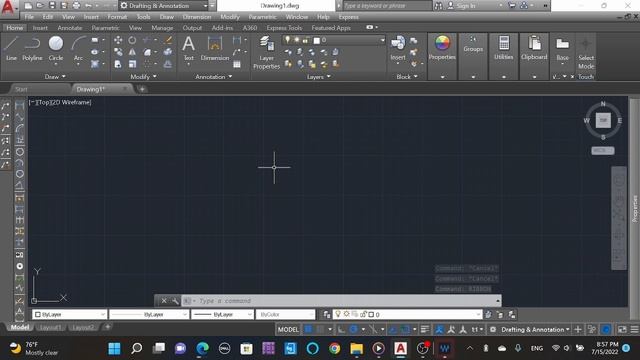This screenshot has width=640, height=360.
Task: Expand the Draw panel dropdown
Action: point(55,76)
